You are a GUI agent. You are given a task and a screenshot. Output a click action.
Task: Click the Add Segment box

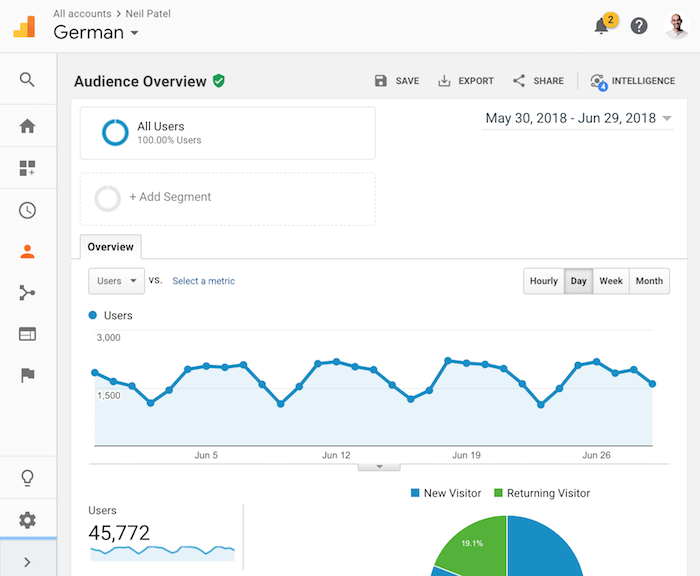[228, 198]
